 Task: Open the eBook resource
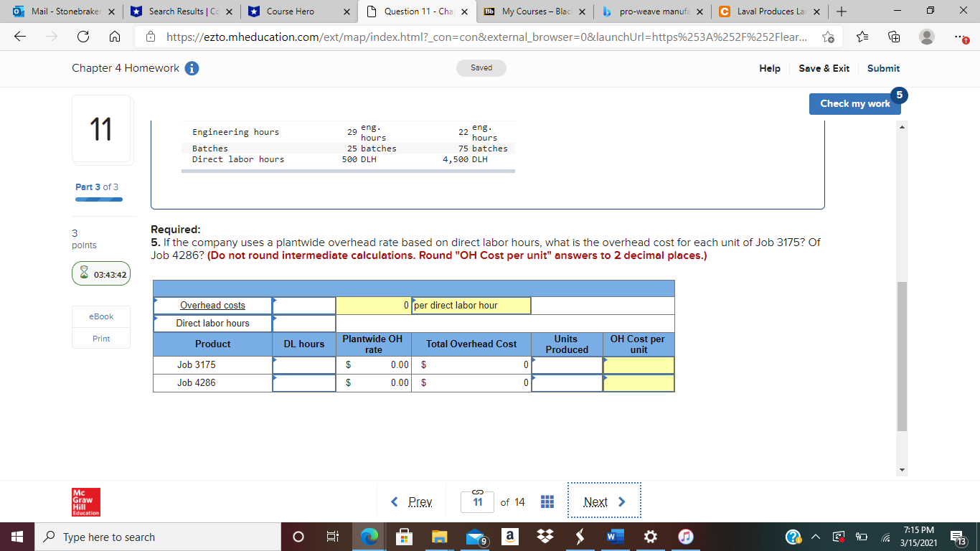point(101,316)
